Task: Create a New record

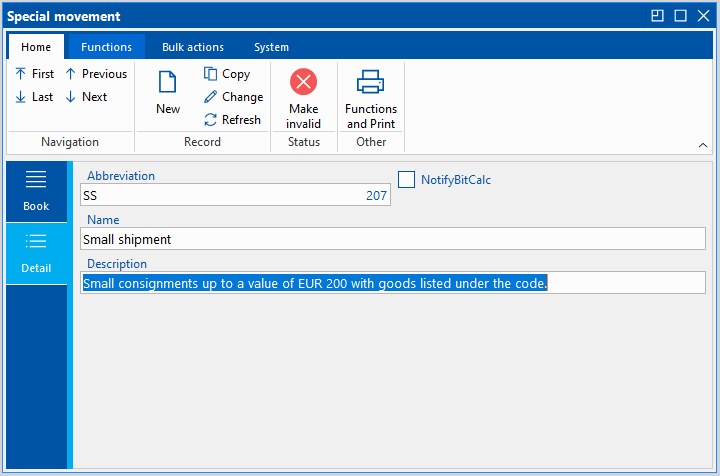Action: tap(168, 92)
